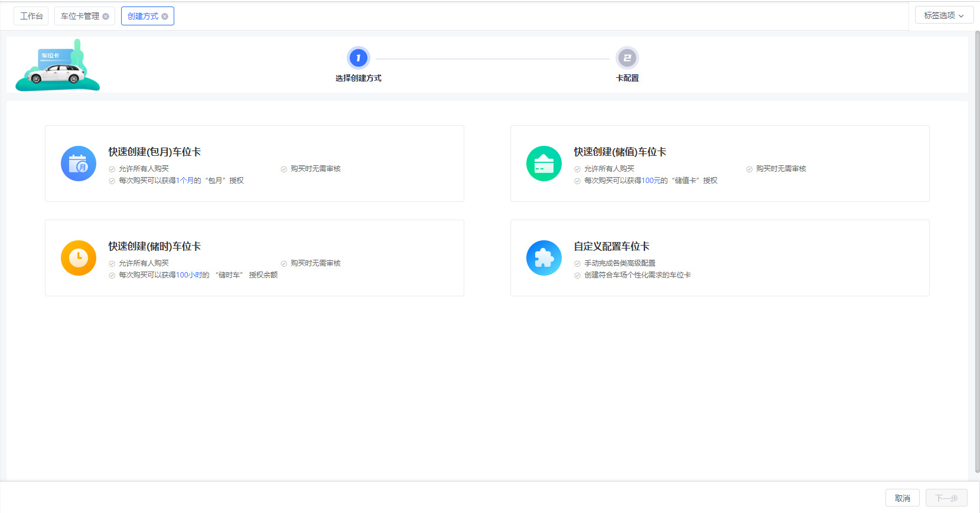Close the 车位卡管理 tab with its x icon
Image resolution: width=980 pixels, height=513 pixels.
(x=106, y=17)
